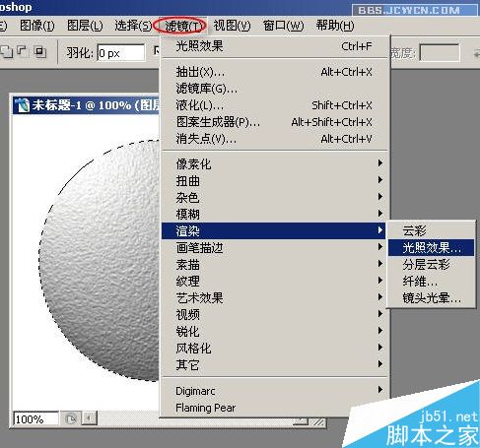Click the 100% zoom field in document
This screenshot has width=480, height=448.
pos(35,419)
